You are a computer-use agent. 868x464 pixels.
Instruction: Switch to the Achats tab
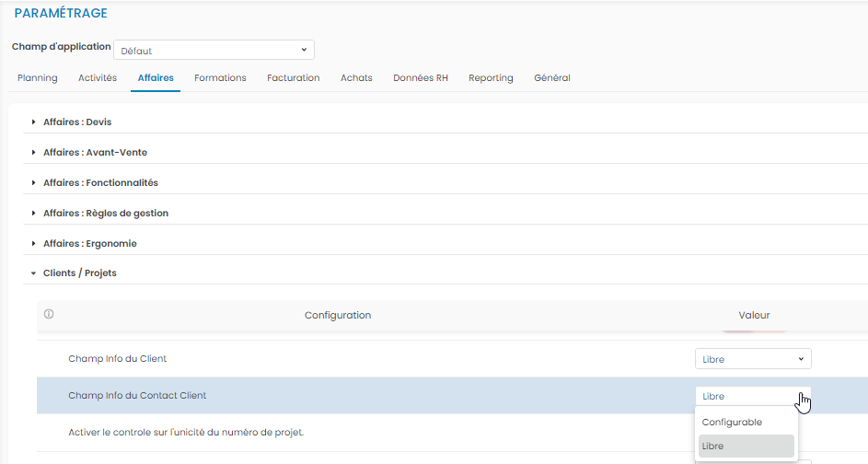click(x=356, y=78)
